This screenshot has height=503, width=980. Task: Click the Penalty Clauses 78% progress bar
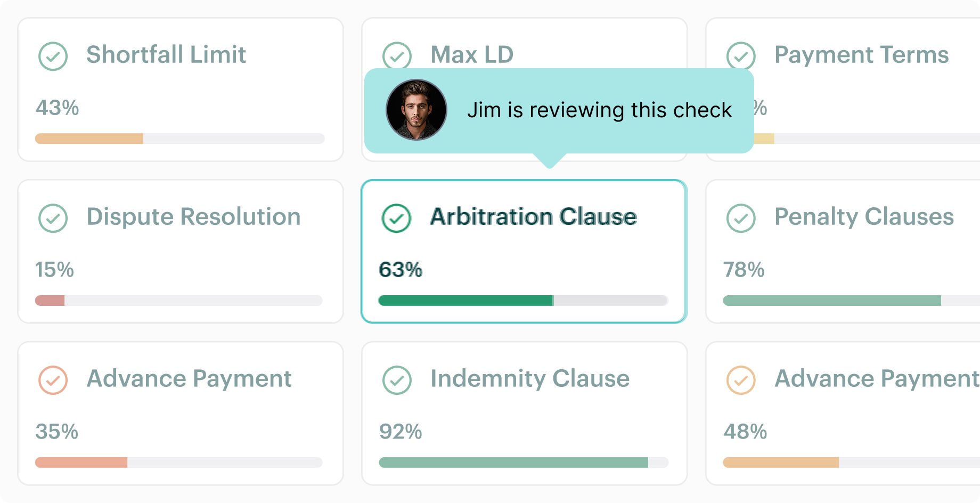pyautogui.click(x=851, y=301)
